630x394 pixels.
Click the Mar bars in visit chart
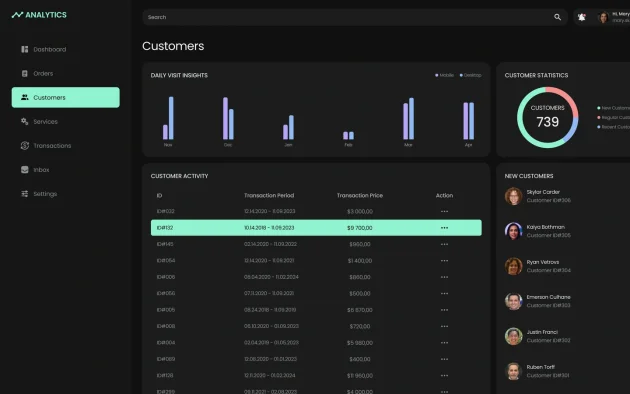[408, 119]
